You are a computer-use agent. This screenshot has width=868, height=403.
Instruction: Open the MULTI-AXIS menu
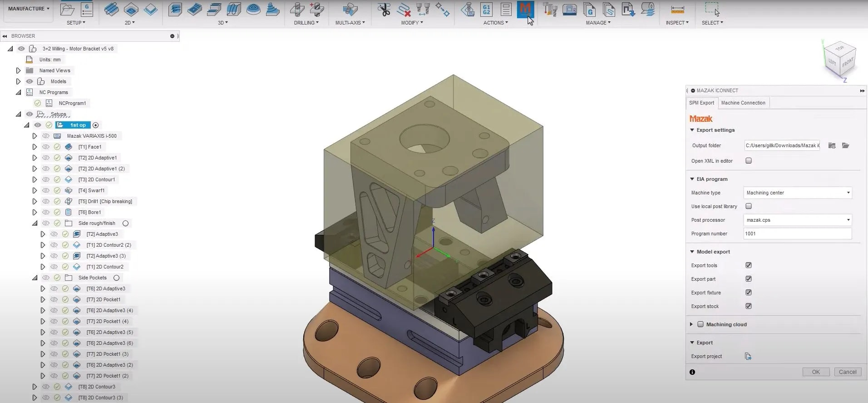pyautogui.click(x=350, y=23)
